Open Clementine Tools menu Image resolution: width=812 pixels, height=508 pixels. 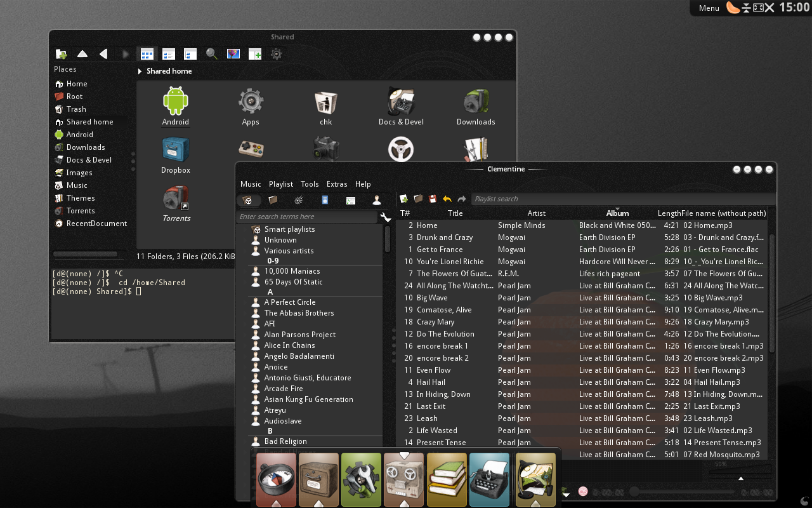point(310,184)
